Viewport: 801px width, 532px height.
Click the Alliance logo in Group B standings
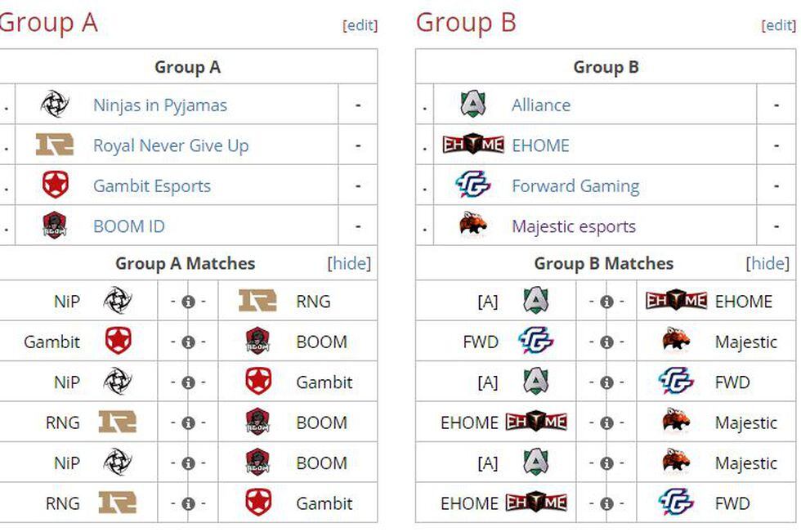(472, 104)
